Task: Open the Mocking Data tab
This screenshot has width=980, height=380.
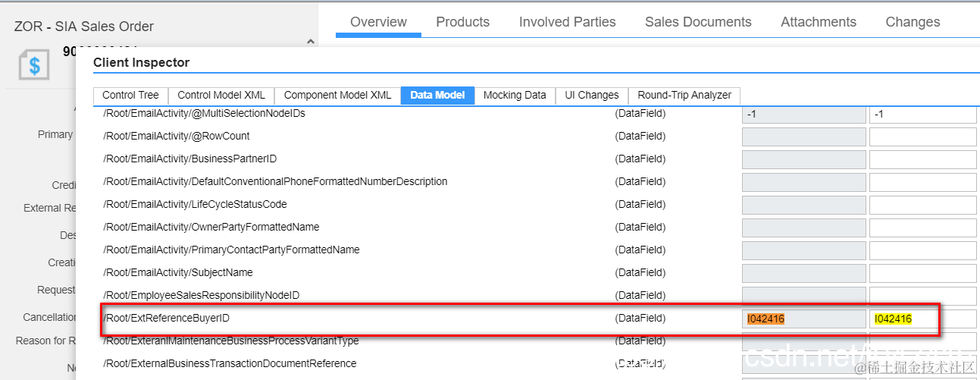Action: coord(515,95)
